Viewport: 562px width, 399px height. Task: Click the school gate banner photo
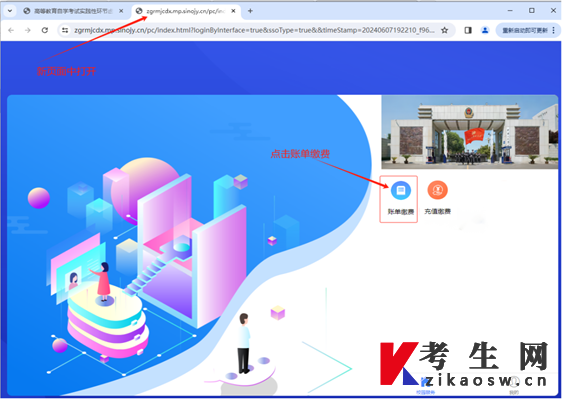click(x=470, y=132)
